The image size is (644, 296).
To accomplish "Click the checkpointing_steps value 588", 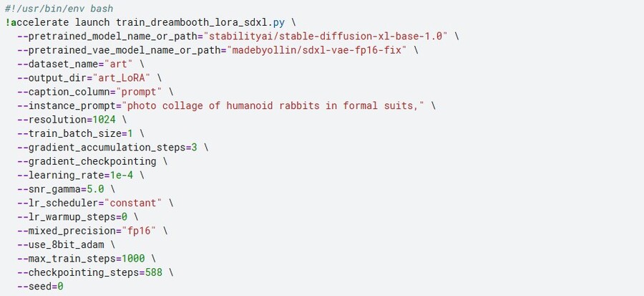I will pyautogui.click(x=154, y=272).
